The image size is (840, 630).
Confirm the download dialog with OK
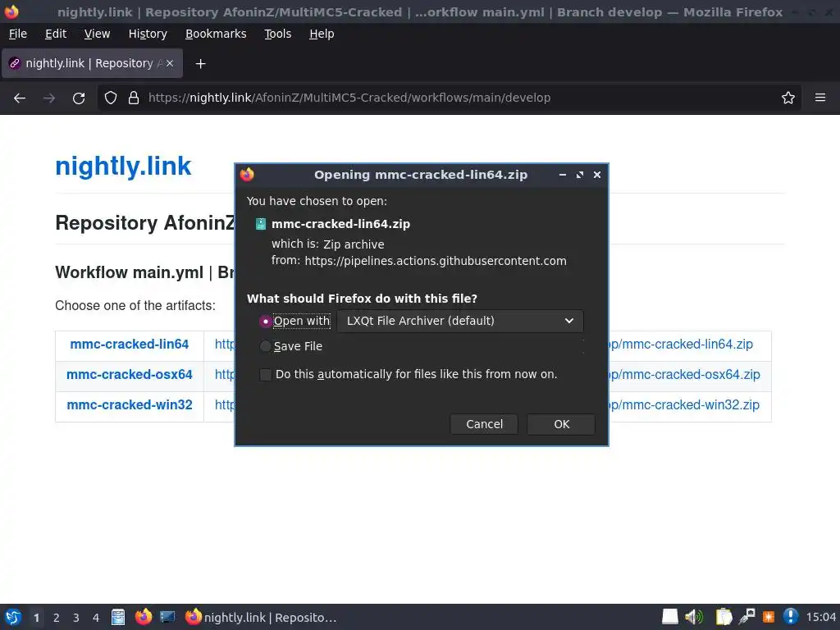click(561, 424)
